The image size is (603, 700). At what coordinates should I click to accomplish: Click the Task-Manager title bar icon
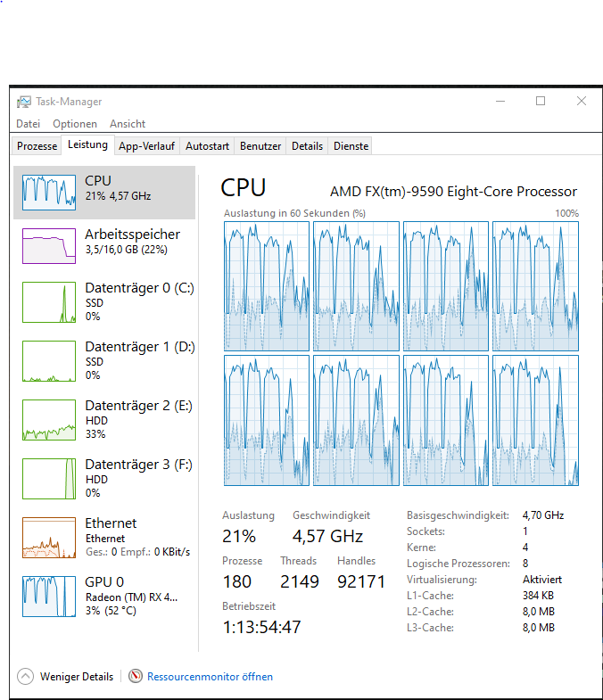pos(24,102)
